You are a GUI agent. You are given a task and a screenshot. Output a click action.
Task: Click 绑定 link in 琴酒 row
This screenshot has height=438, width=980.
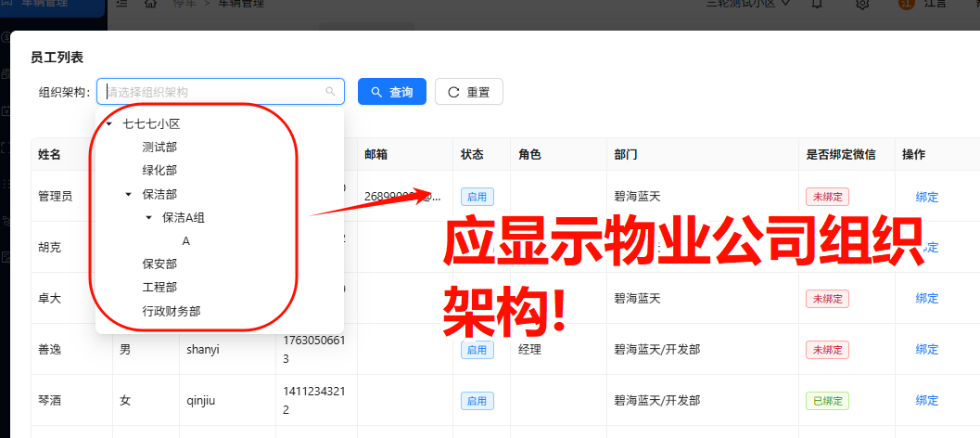[x=926, y=401]
